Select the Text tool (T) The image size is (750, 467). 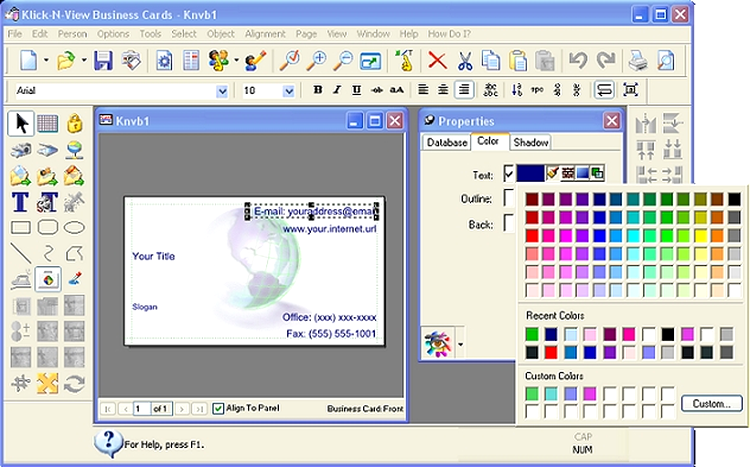tap(20, 201)
